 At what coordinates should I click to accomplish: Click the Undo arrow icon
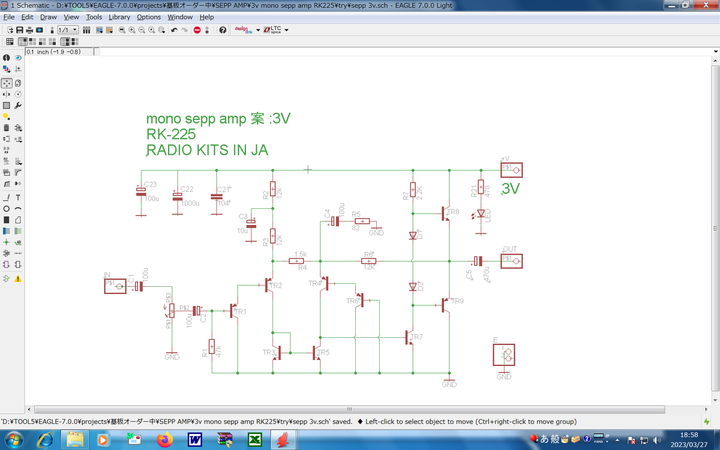174,30
